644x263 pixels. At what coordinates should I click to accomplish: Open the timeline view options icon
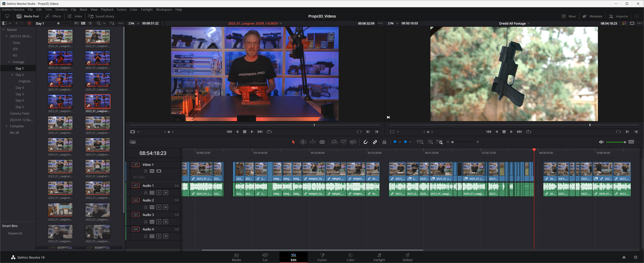(132, 142)
